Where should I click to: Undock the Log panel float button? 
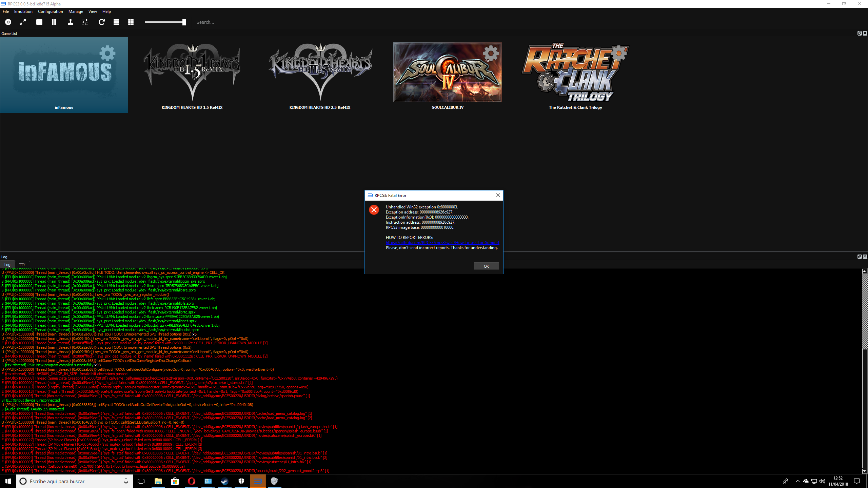tap(859, 257)
